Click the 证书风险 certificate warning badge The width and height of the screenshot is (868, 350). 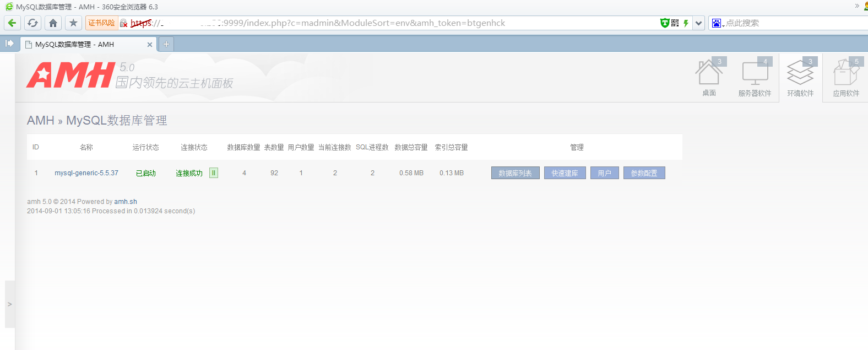[x=102, y=23]
